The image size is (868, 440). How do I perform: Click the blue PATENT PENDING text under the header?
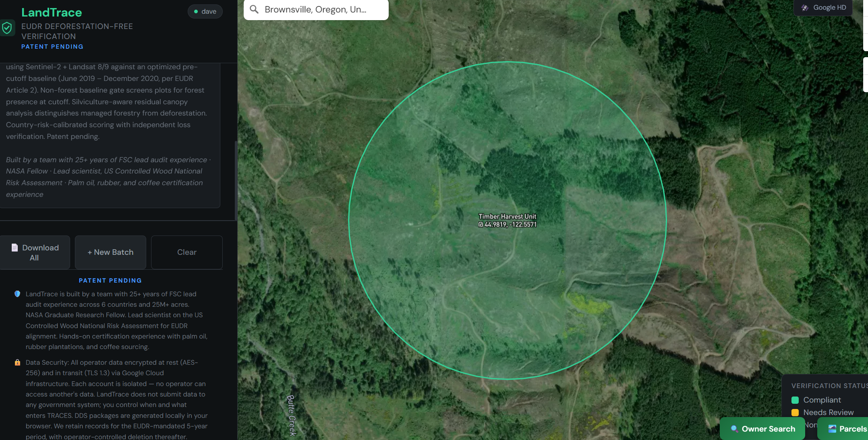(x=52, y=47)
